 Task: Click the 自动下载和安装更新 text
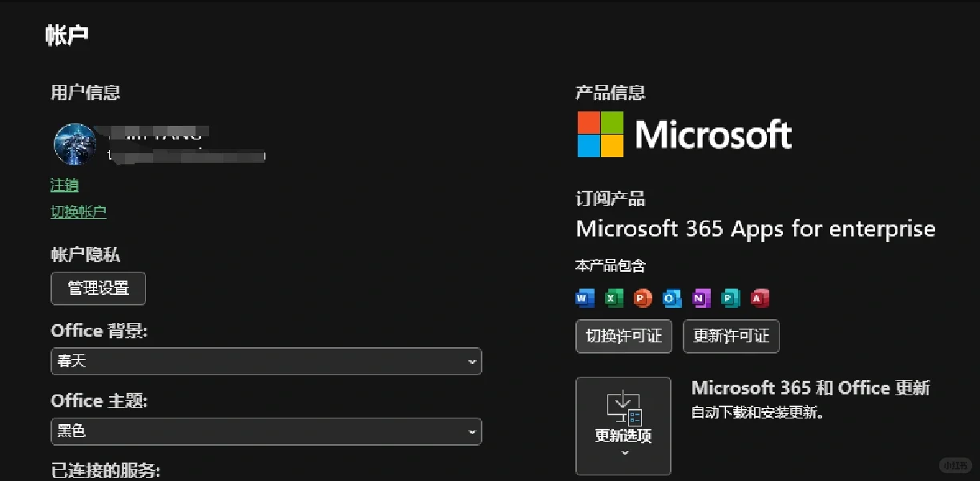coord(757,414)
